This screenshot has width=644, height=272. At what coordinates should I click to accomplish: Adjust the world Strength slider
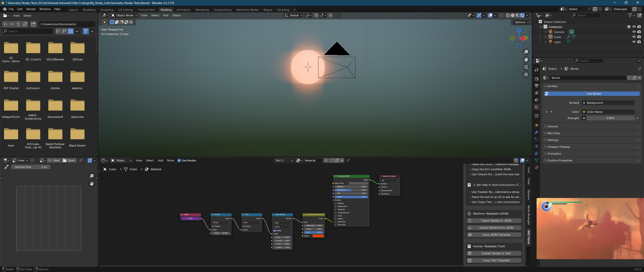(x=610, y=118)
